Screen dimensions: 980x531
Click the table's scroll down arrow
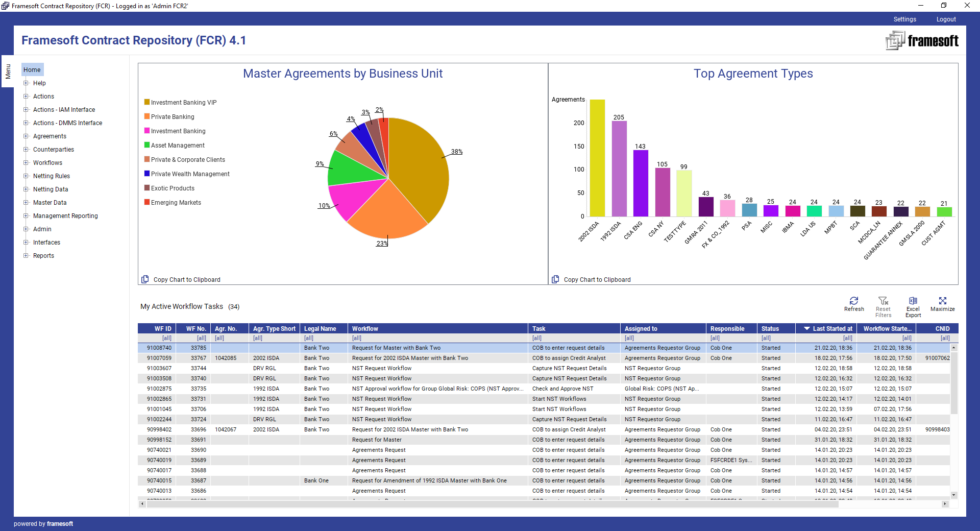coord(953,495)
